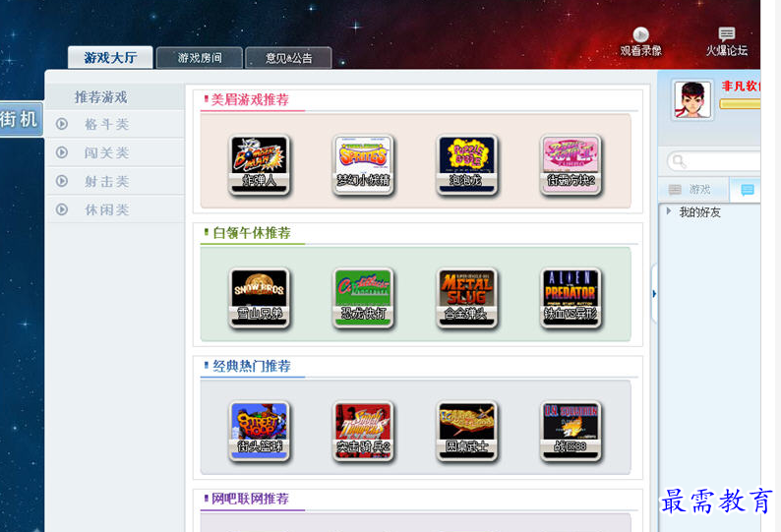Click the play icon beside 射击类
This screenshot has height=532, width=781.
point(62,181)
